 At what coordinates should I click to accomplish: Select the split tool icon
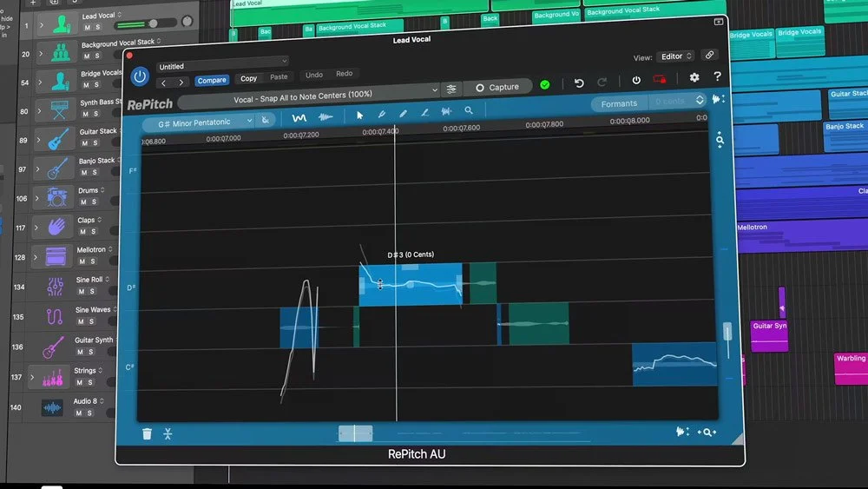point(381,114)
